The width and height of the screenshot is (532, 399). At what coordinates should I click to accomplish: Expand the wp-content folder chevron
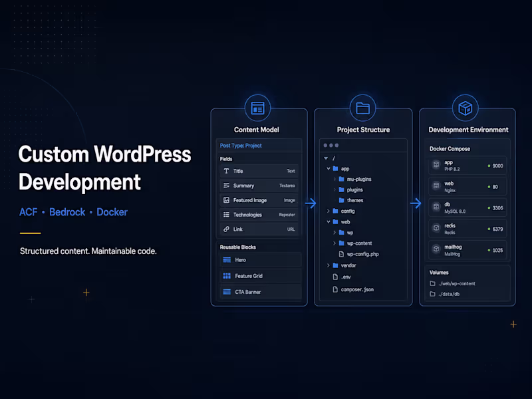coord(334,243)
